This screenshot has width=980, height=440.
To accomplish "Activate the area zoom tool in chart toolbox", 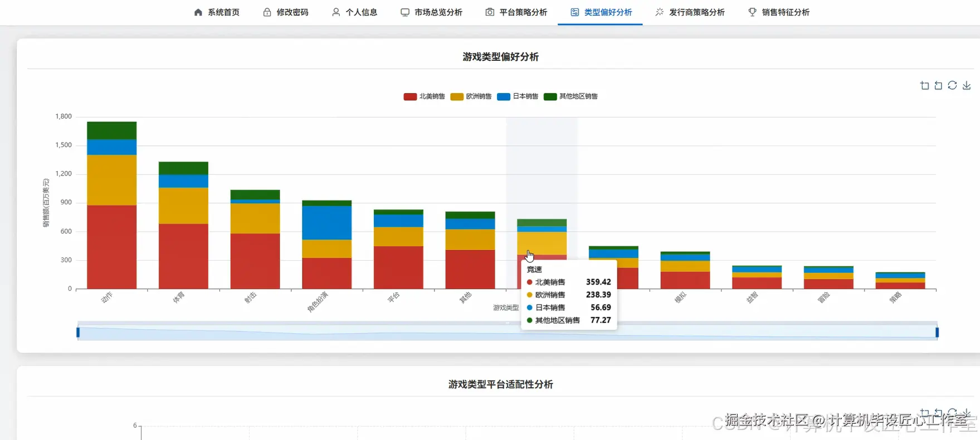I will pyautogui.click(x=925, y=85).
